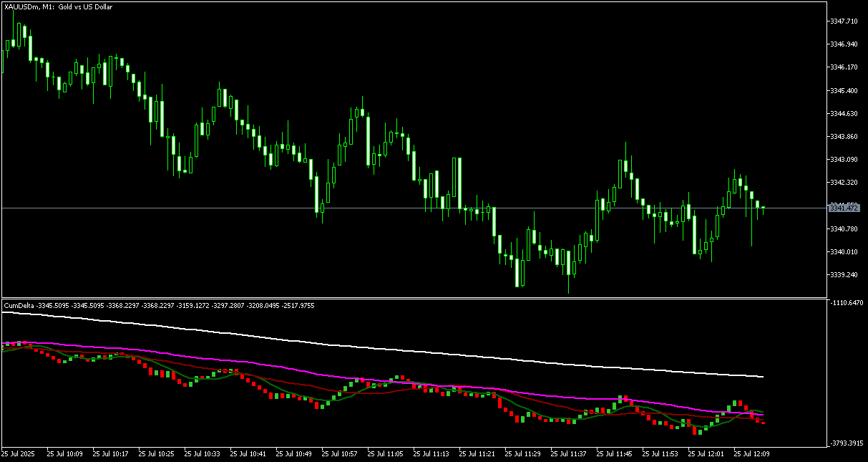Click the 25 Jul 11:53 time label

point(660,454)
